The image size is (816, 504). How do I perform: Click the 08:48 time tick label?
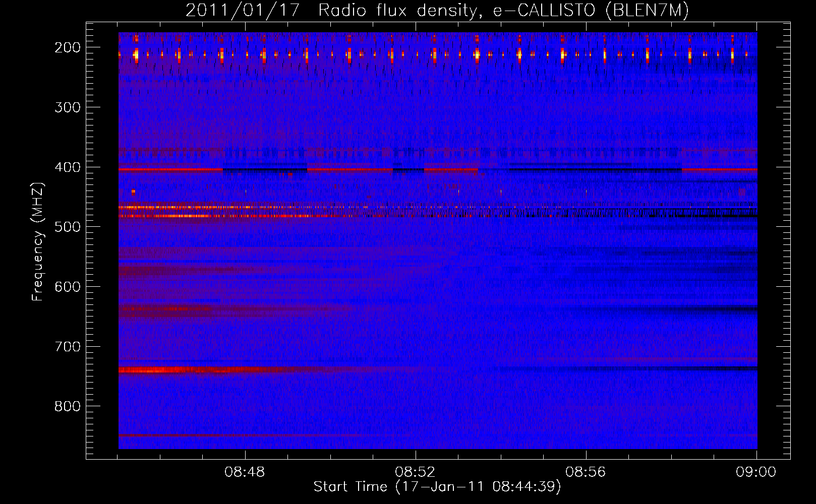pyautogui.click(x=245, y=472)
